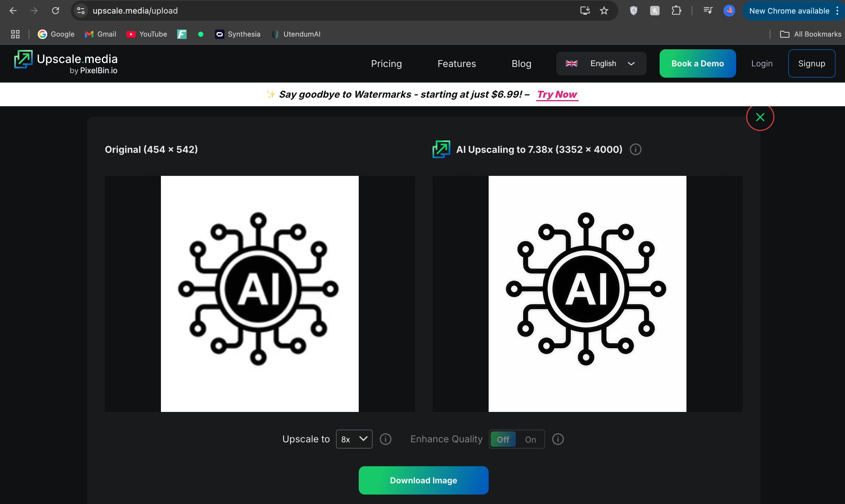The width and height of the screenshot is (845, 504).
Task: Set Enhance Quality to Off
Action: coord(503,439)
